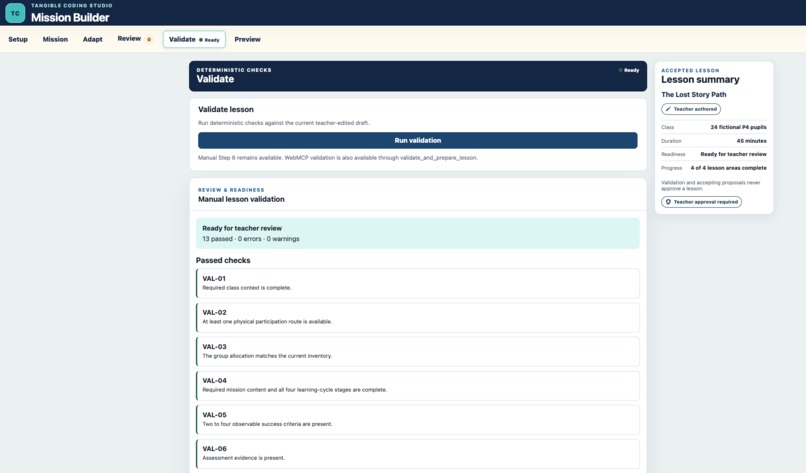Select the VAL-01 passed check card
Image resolution: width=806 pixels, height=473 pixels.
(x=417, y=283)
